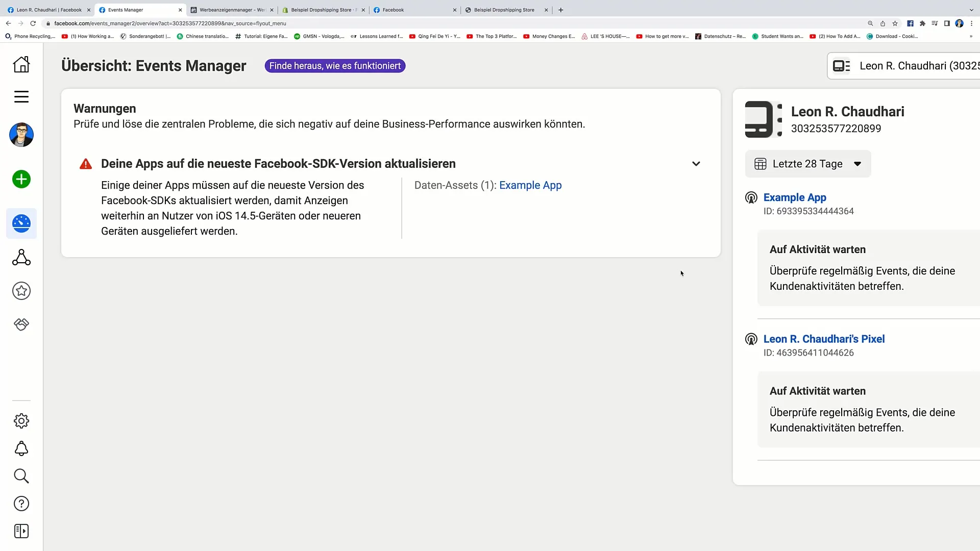The width and height of the screenshot is (980, 551).
Task: Select the favorites star sidebar icon
Action: coord(21,291)
